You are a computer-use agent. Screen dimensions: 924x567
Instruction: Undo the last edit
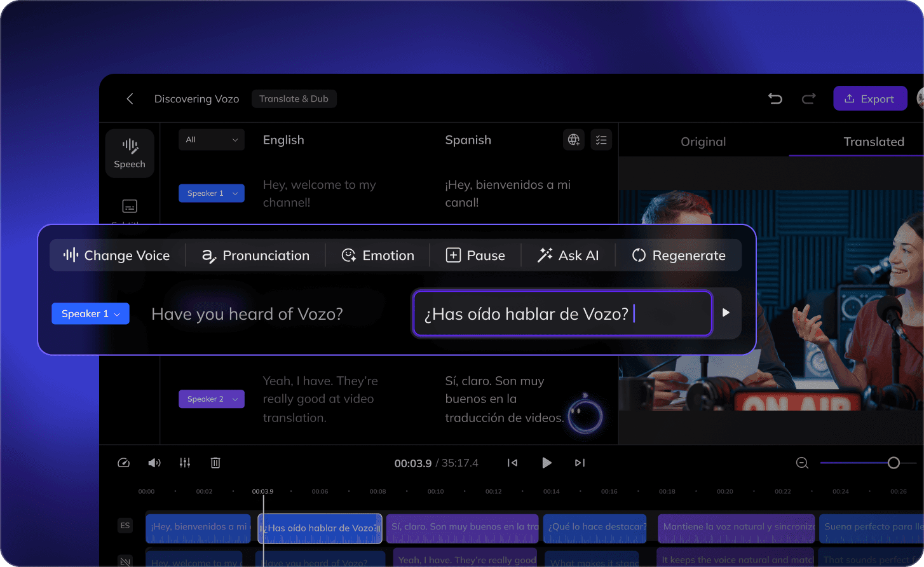pyautogui.click(x=775, y=99)
